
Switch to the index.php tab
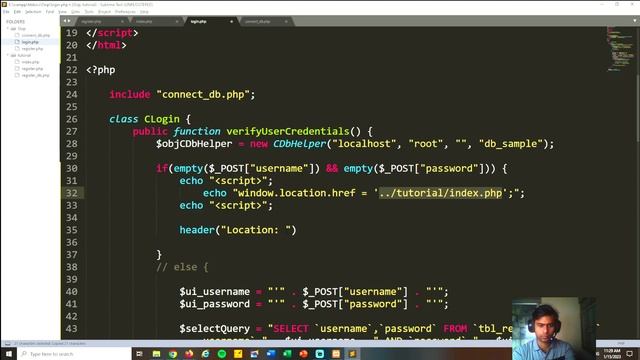tap(155, 21)
